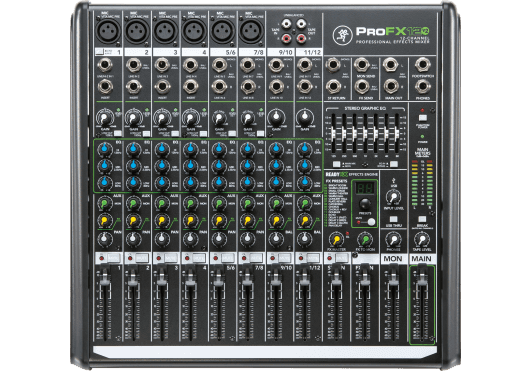Viewport: 530px width, 371px height.
Task: Click the FX Send jack
Action: coord(362,86)
